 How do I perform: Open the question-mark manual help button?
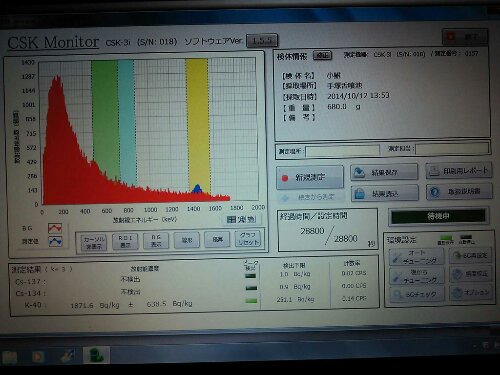[x=459, y=192]
